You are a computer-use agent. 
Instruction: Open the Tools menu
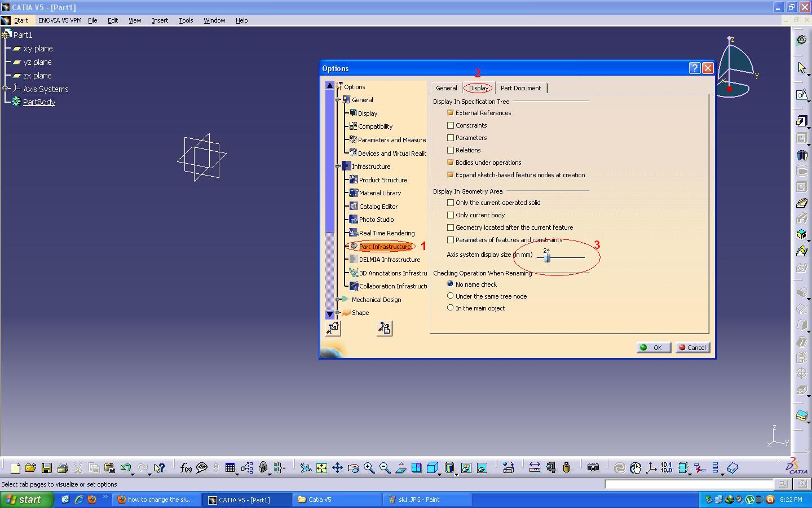tap(186, 20)
